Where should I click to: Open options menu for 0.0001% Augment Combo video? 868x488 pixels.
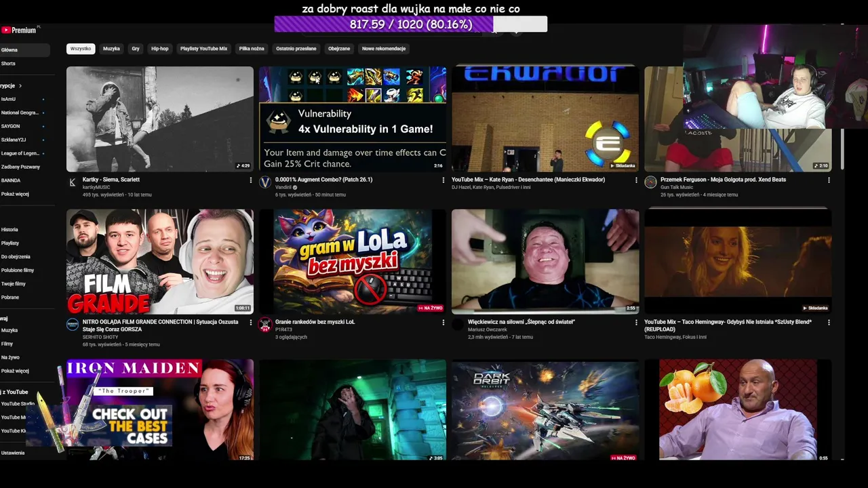point(443,180)
